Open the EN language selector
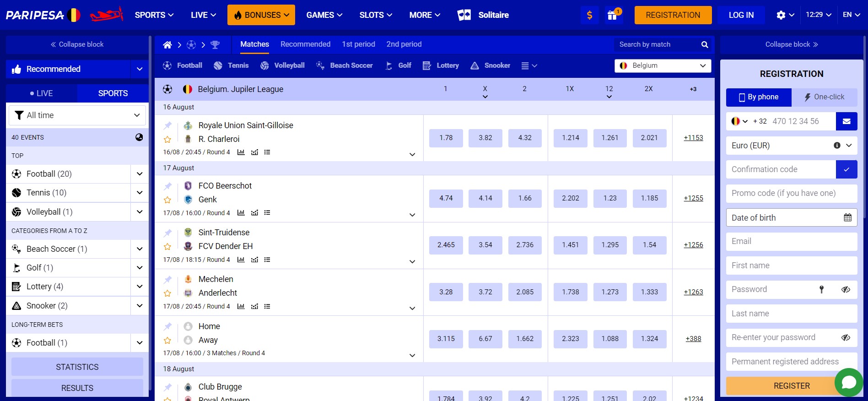Screen dimensions: 868x401 coord(852,15)
